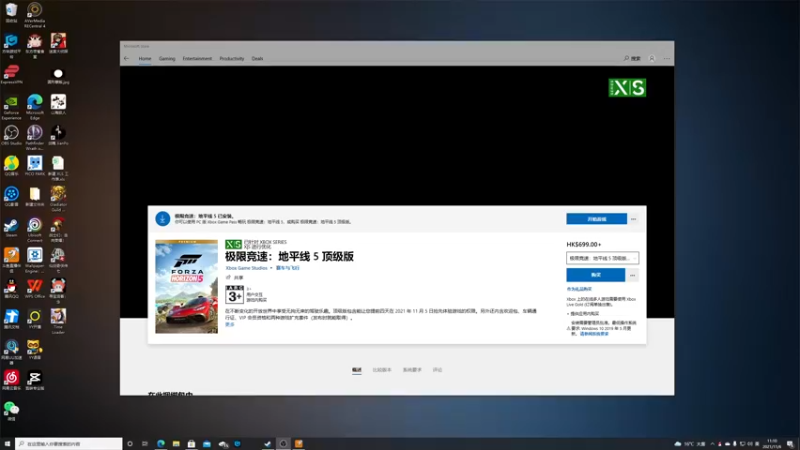Open Pathfinder Wrath desktop shortcut

35,138
